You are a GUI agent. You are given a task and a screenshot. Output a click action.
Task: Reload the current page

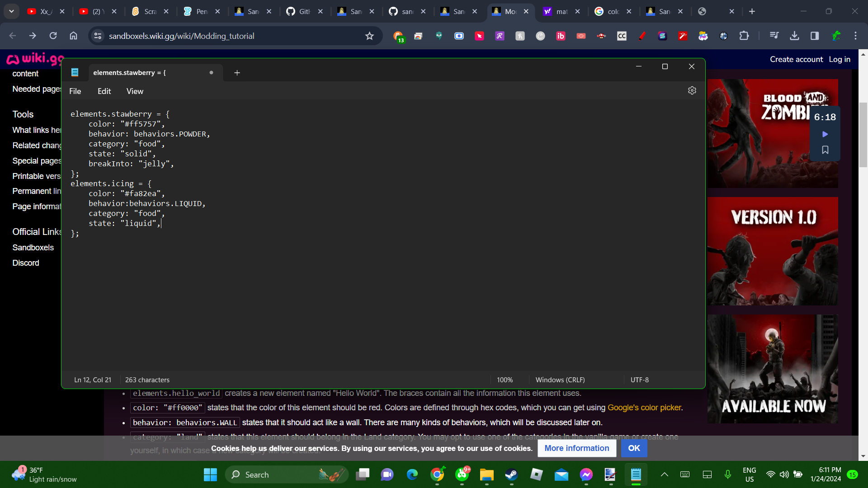coord(53,36)
